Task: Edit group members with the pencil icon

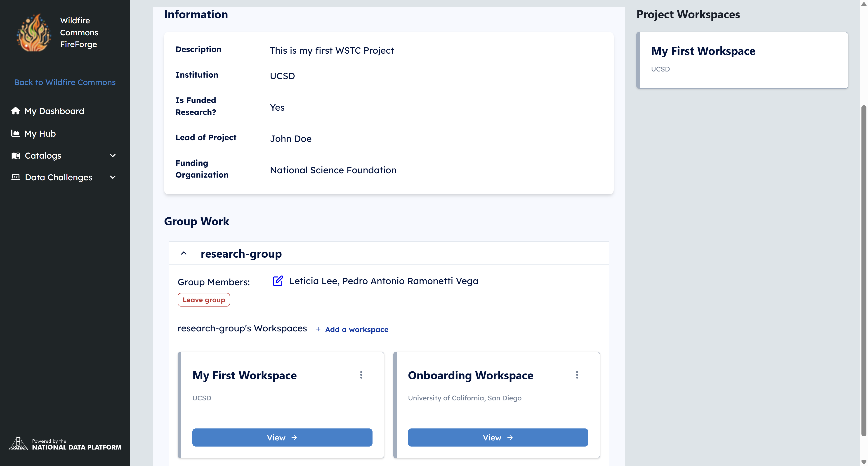Action: click(278, 281)
